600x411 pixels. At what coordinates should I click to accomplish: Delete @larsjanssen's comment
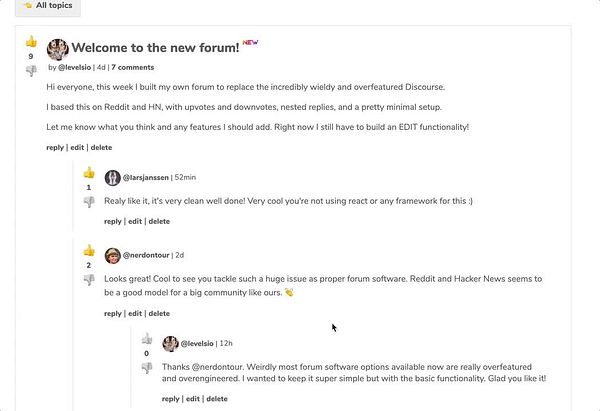[x=159, y=222]
